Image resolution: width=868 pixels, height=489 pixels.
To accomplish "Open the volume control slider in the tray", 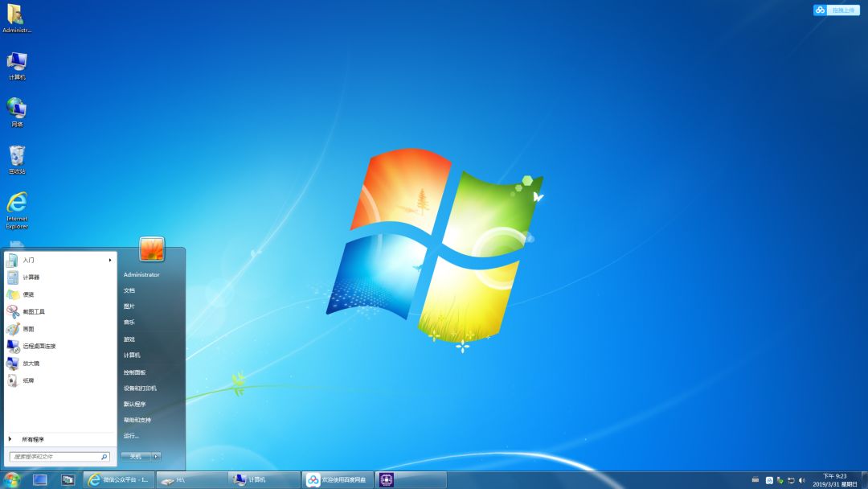I will 801,480.
